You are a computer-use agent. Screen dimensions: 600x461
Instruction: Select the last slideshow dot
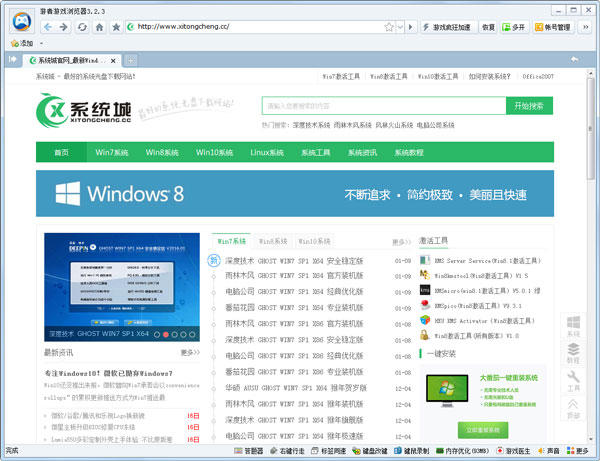192,334
